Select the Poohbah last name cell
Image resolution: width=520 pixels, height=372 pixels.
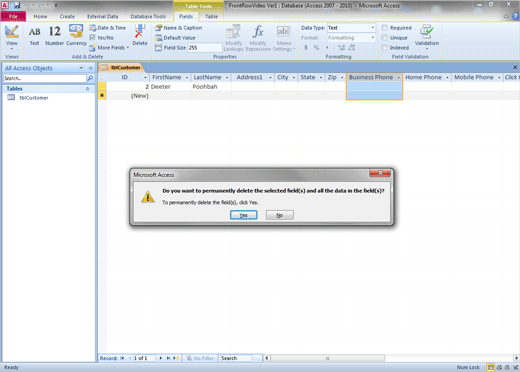[211, 87]
